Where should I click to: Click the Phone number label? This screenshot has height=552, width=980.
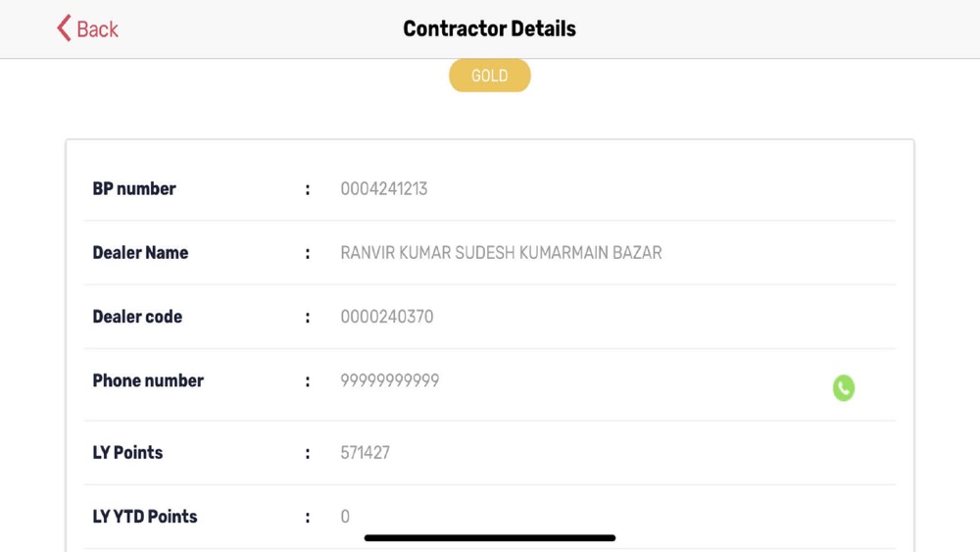148,380
